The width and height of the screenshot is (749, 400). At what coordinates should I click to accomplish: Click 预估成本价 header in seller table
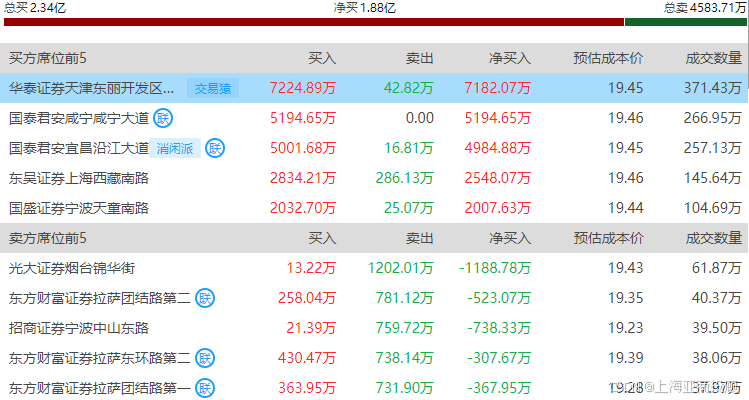[608, 238]
